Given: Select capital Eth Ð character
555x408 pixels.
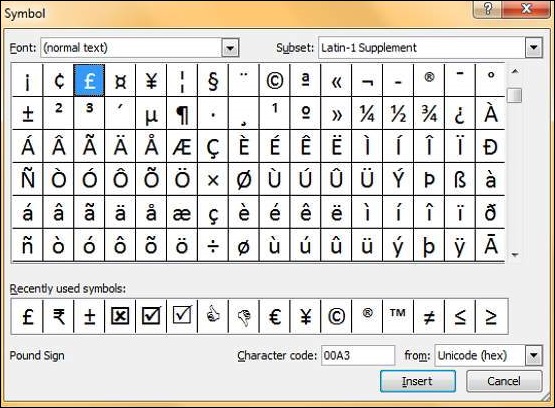Looking at the screenshot, I should (x=491, y=146).
